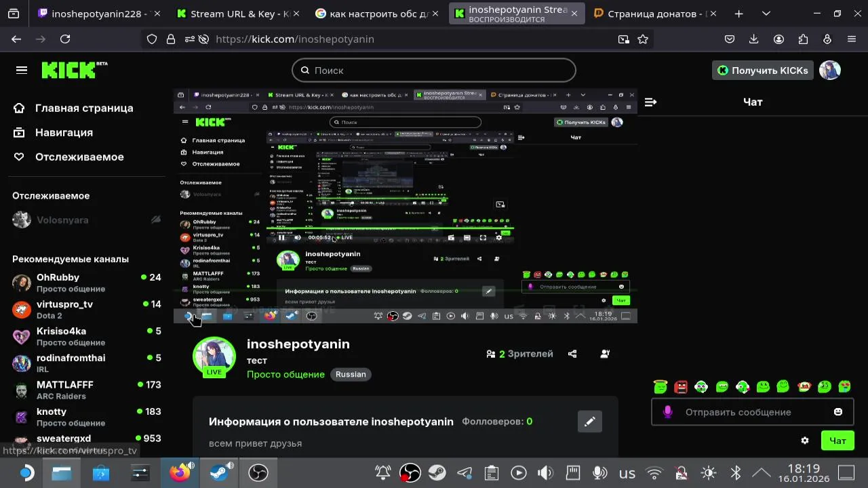Image resolution: width=868 pixels, height=488 pixels.
Task: Open the OhRubby recommended channel
Action: pos(87,283)
